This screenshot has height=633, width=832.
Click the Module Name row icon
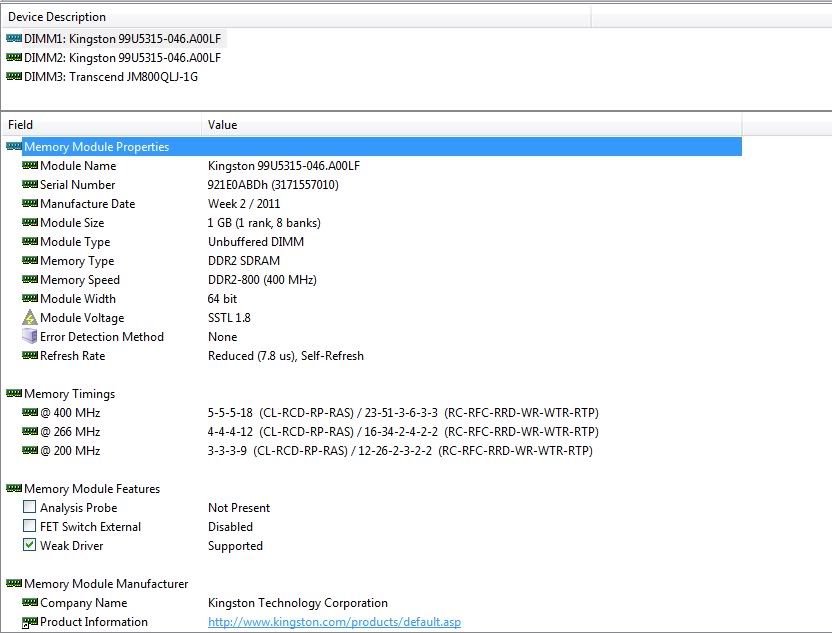pos(30,166)
